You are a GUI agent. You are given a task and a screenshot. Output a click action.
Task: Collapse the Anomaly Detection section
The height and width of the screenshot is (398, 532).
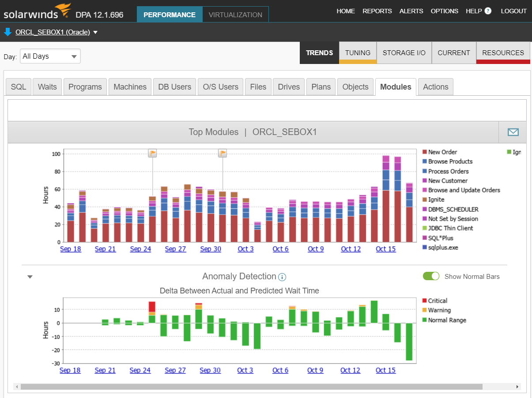(x=30, y=277)
